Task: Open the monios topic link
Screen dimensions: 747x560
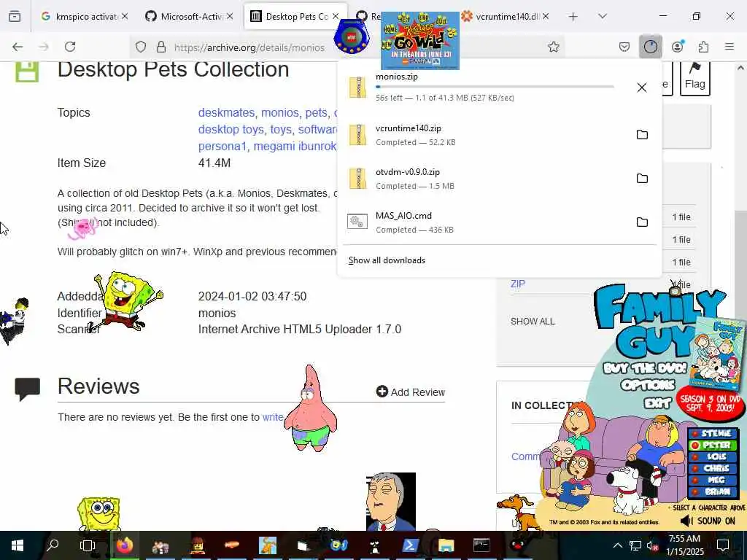Action: click(x=281, y=113)
